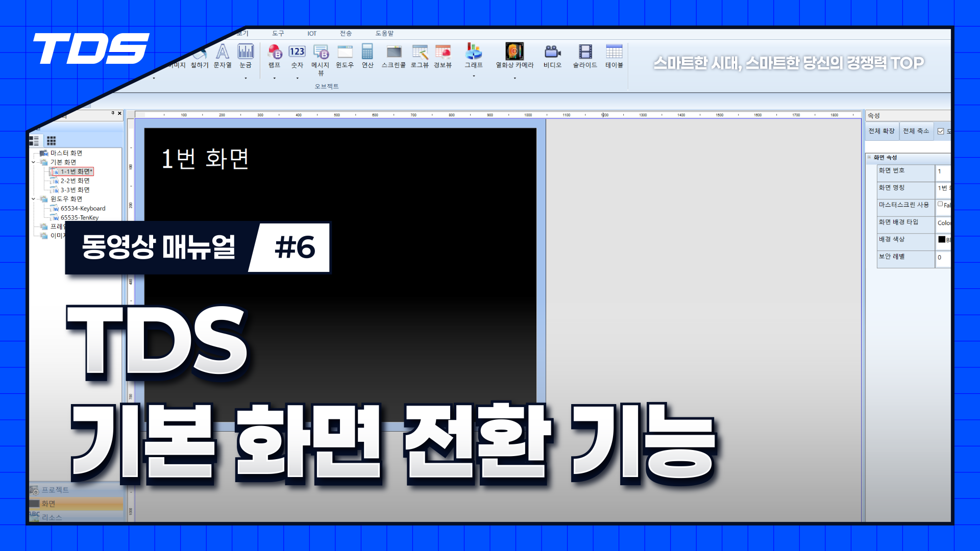Screen dimensions: 980x551
Task: Click the black 배경 색상 swatch
Action: tap(942, 239)
